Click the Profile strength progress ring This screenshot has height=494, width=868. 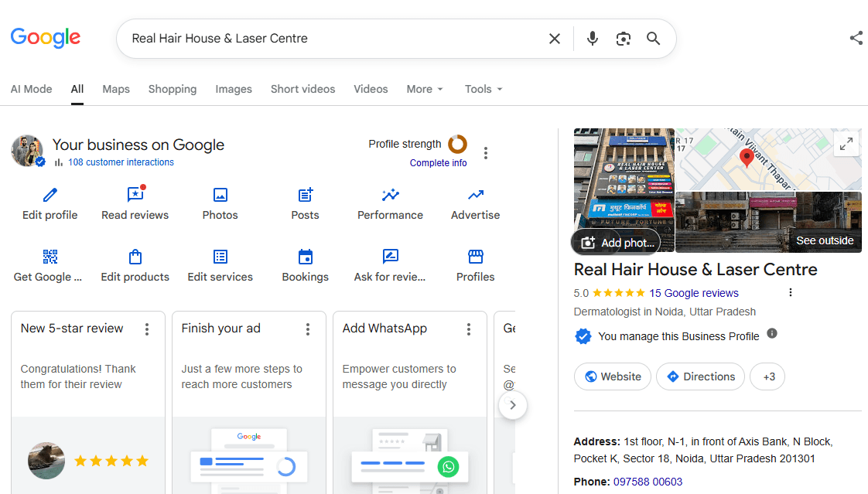(458, 145)
